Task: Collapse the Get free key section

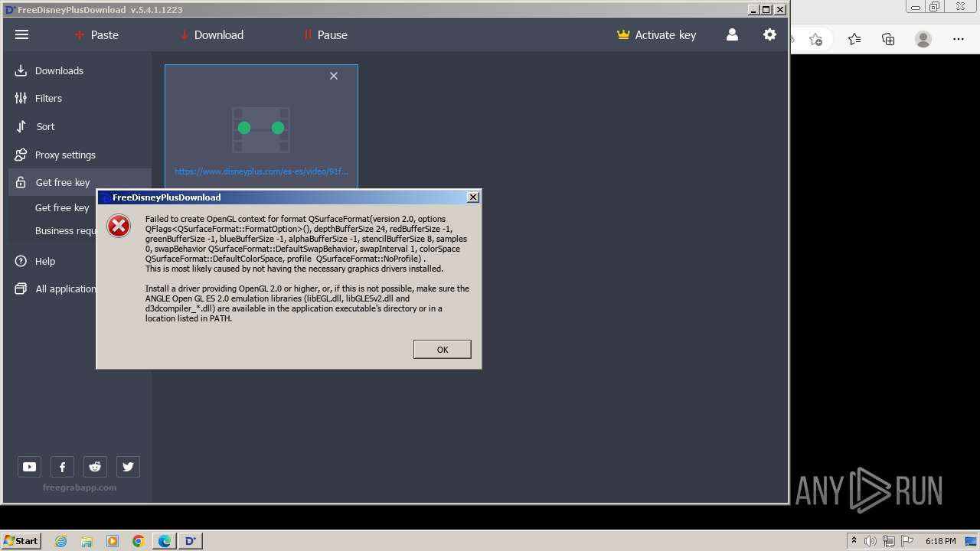Action: [80, 182]
